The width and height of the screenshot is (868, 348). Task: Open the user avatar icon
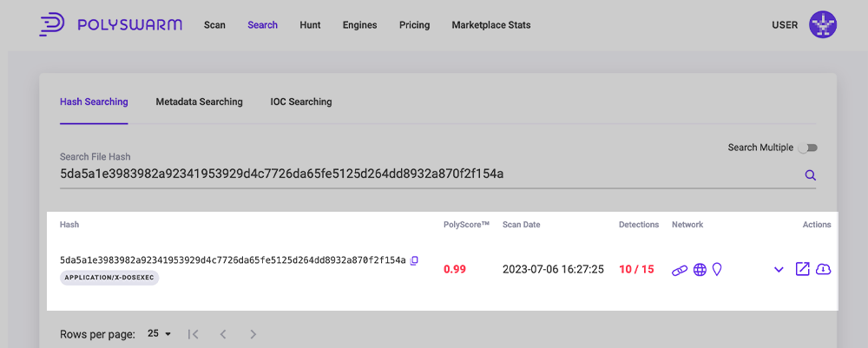point(823,25)
